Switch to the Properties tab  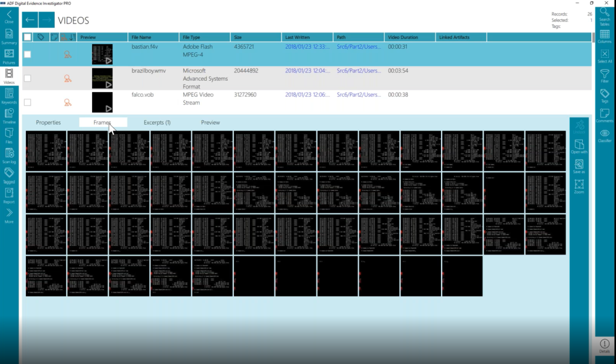point(48,122)
